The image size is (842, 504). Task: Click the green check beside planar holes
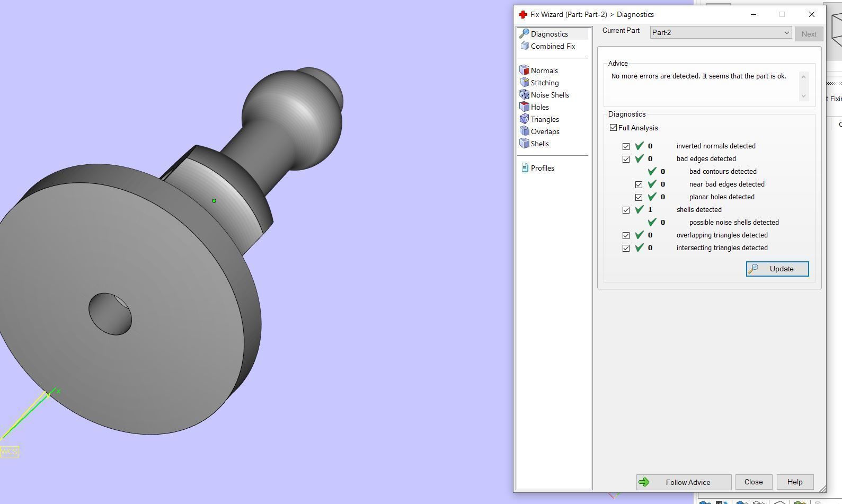[x=652, y=197]
